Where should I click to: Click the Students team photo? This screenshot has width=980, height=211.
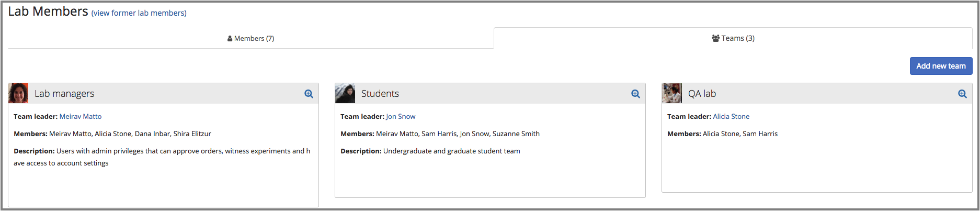(345, 93)
